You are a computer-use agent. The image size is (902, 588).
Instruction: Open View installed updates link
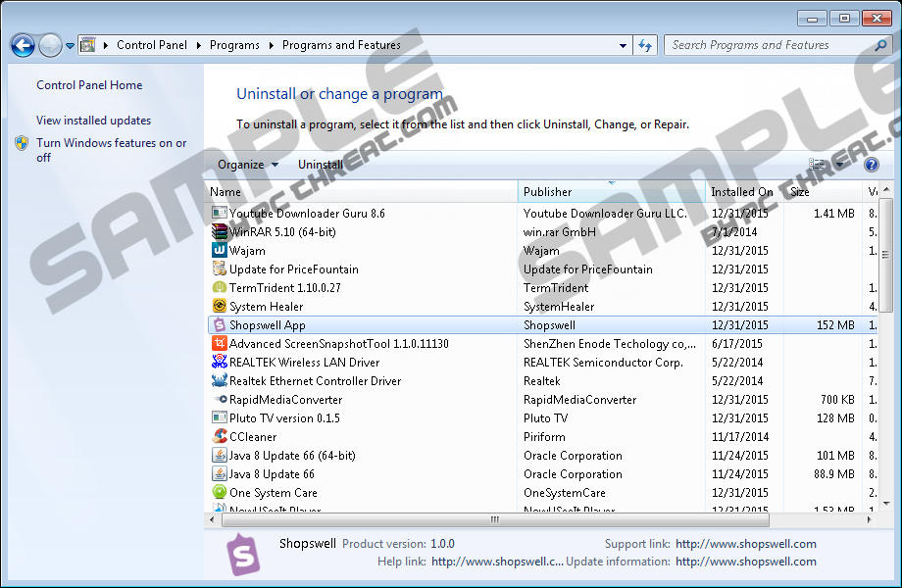click(x=93, y=121)
